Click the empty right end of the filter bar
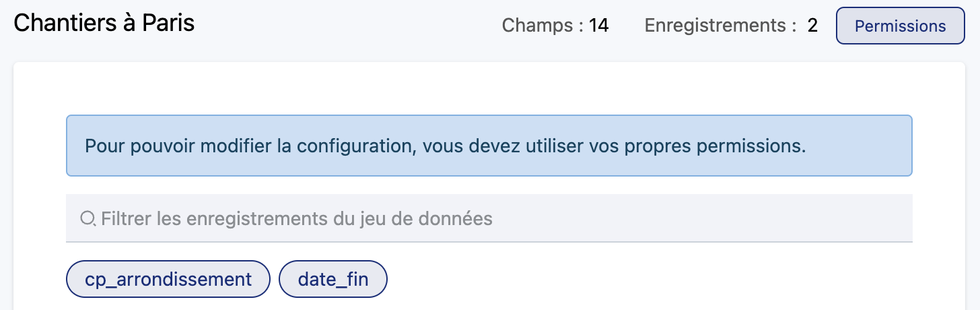 click(841, 218)
